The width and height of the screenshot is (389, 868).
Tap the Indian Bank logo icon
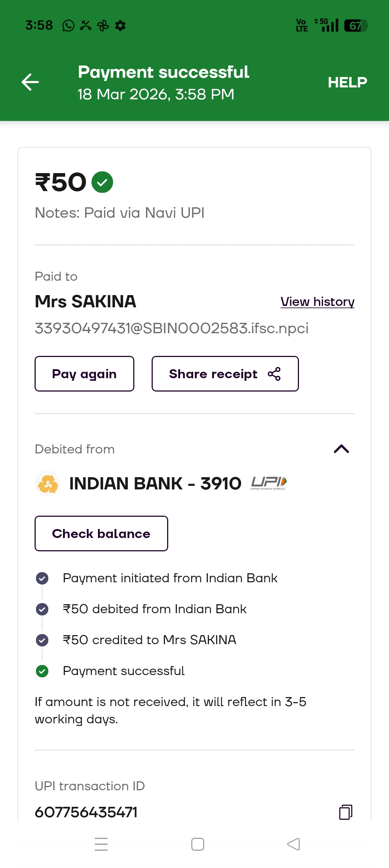[x=48, y=483]
